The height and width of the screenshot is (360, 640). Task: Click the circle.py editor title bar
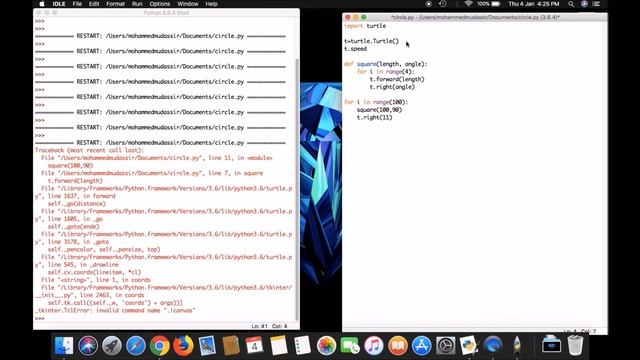tap(475, 18)
